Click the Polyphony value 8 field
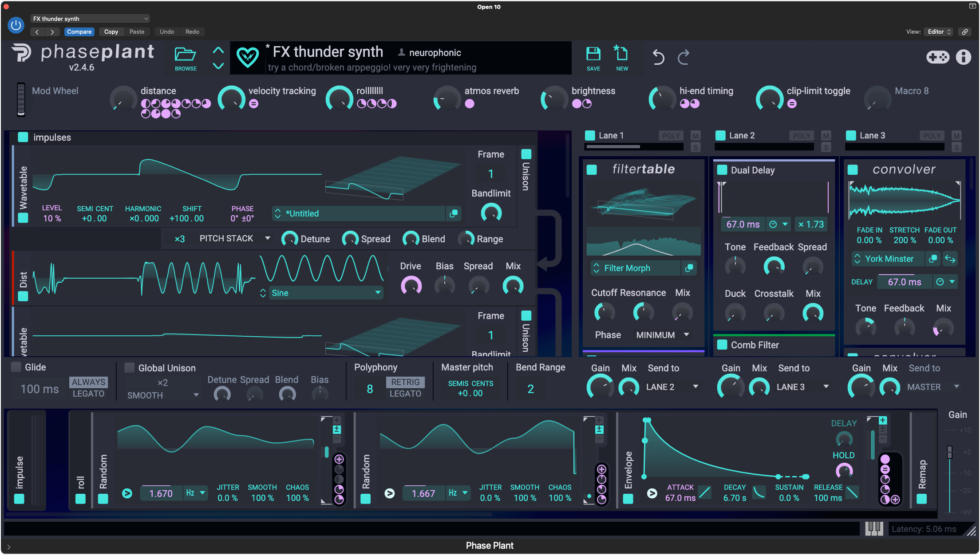 point(370,389)
